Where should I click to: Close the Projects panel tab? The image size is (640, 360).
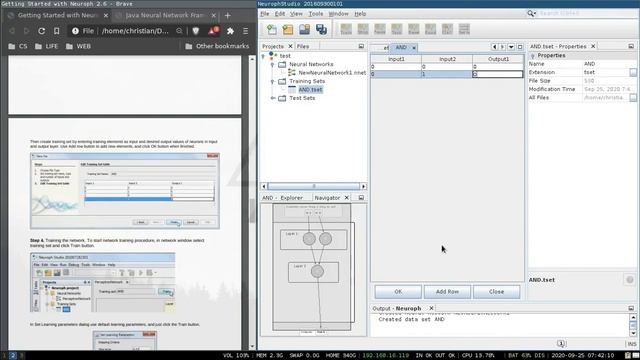290,47
